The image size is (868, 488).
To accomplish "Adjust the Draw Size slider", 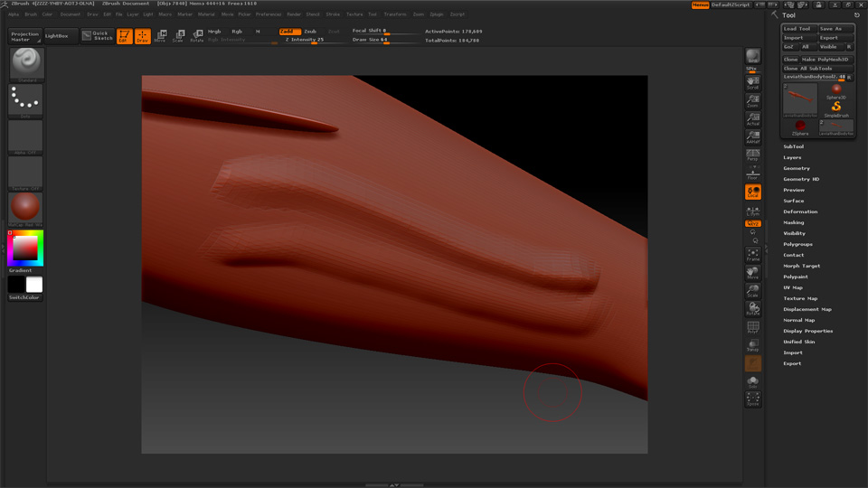I will [385, 40].
